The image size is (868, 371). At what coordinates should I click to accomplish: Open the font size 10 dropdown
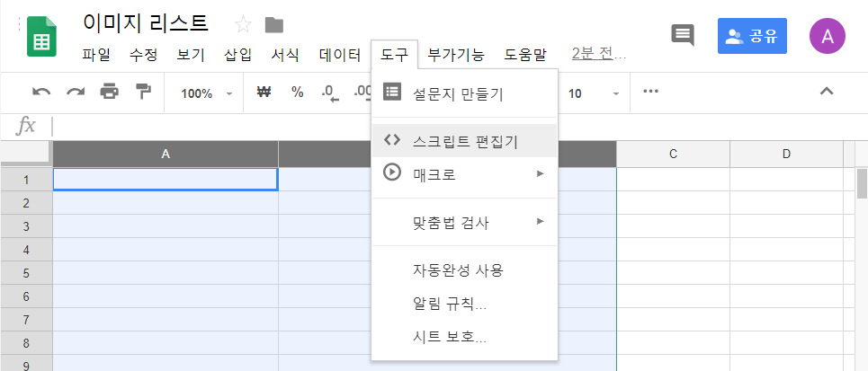(595, 93)
